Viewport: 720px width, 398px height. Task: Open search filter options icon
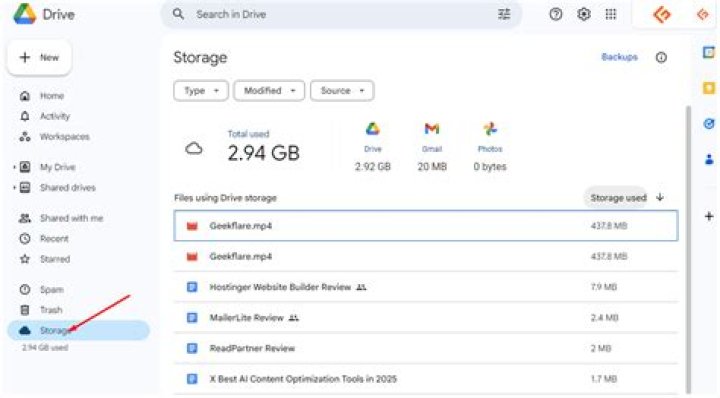point(504,14)
